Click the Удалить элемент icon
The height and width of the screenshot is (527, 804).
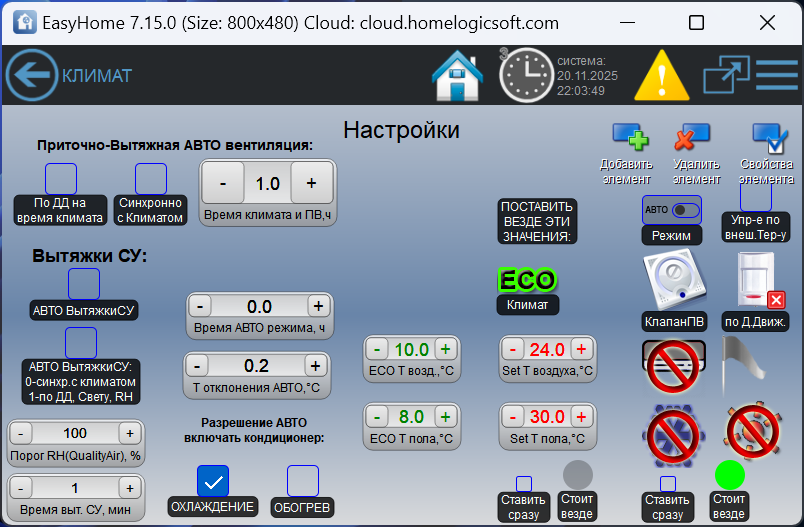pos(693,137)
